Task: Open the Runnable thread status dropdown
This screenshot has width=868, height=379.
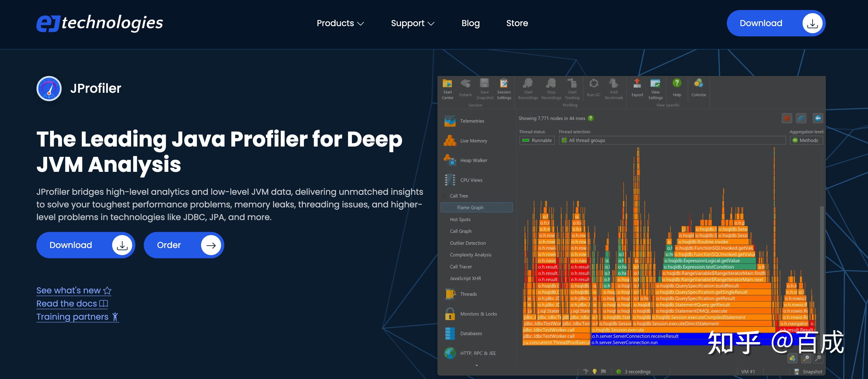Action: pyautogui.click(x=537, y=140)
